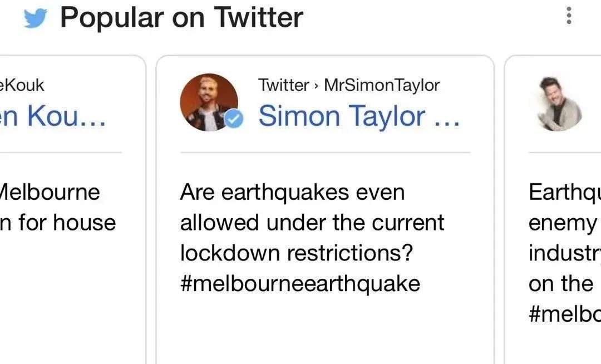Viewport: 601px width, 364px height.
Task: Click the word "industry" in right card tweet
Action: [563, 253]
